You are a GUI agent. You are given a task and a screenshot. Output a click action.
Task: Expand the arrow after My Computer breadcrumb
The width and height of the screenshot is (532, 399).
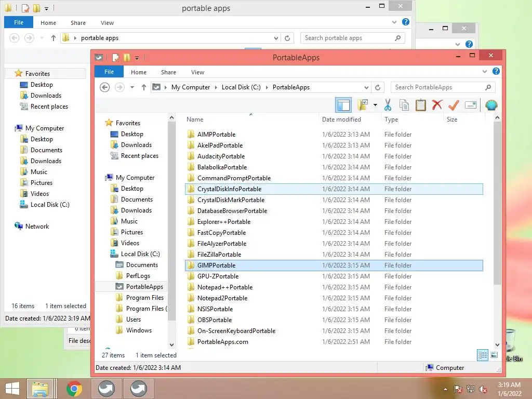click(x=216, y=87)
